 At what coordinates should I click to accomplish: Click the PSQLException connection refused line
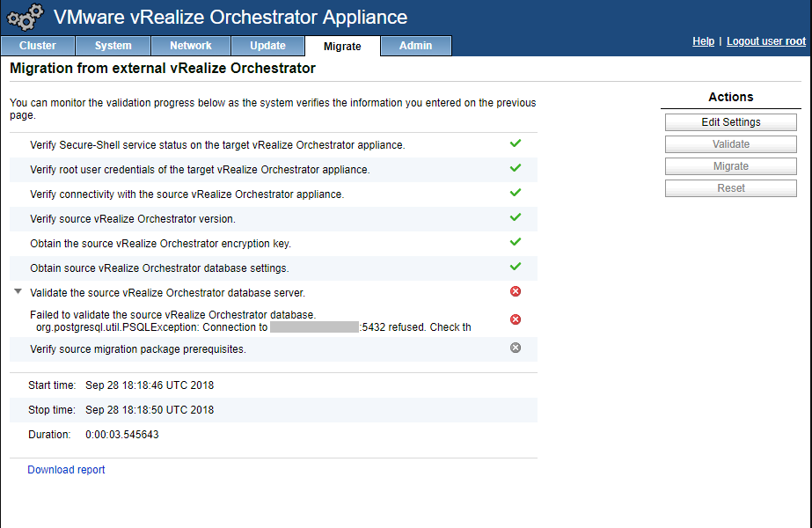pos(253,327)
